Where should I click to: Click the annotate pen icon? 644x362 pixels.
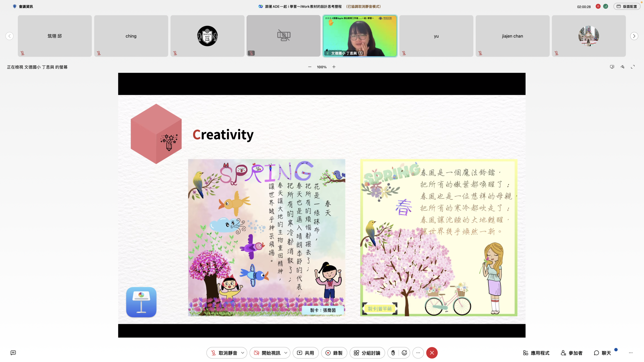622,67
